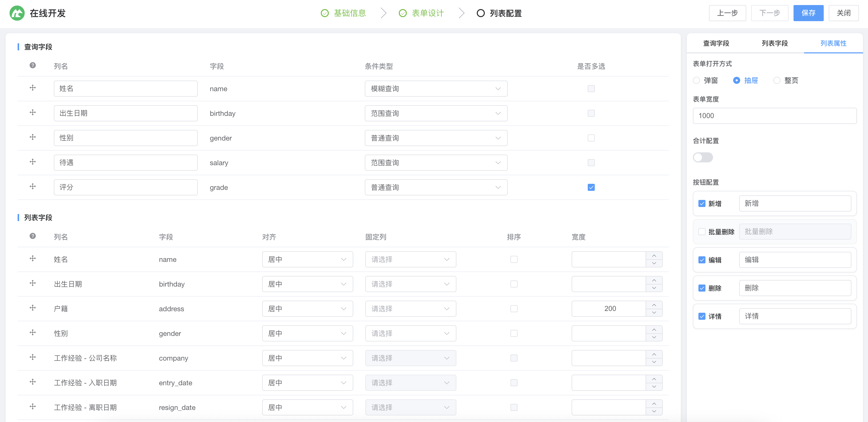Click the green app logo beside 在线开发
The width and height of the screenshot is (868, 422).
click(x=18, y=13)
